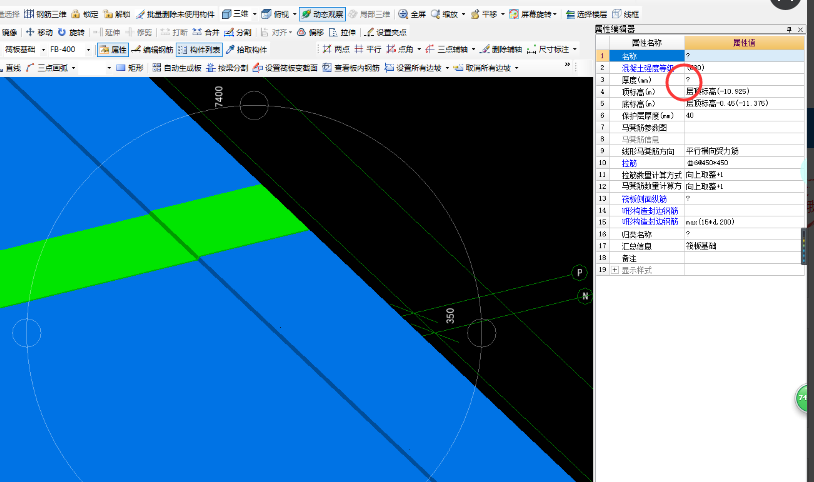Click 取消所有边坡 cancel all slopes
The image size is (814, 482).
coord(482,68)
